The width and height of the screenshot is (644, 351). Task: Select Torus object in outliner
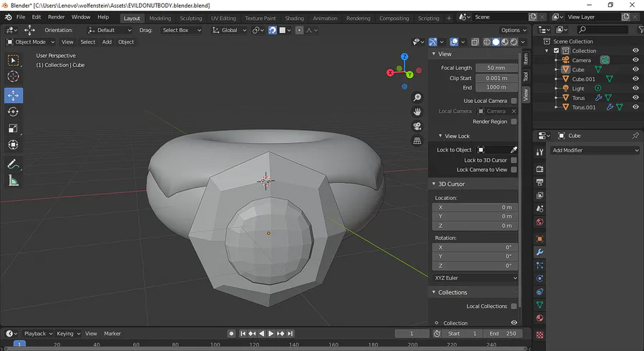tap(578, 98)
